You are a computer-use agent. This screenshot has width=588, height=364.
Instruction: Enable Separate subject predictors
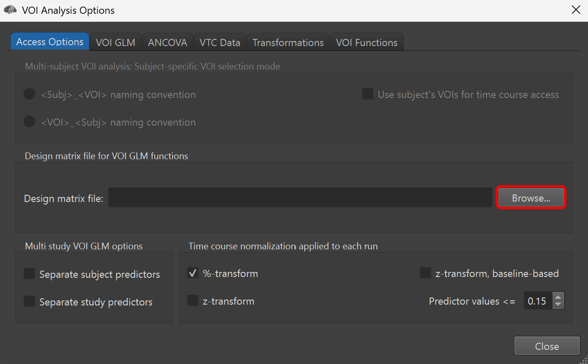coord(29,274)
